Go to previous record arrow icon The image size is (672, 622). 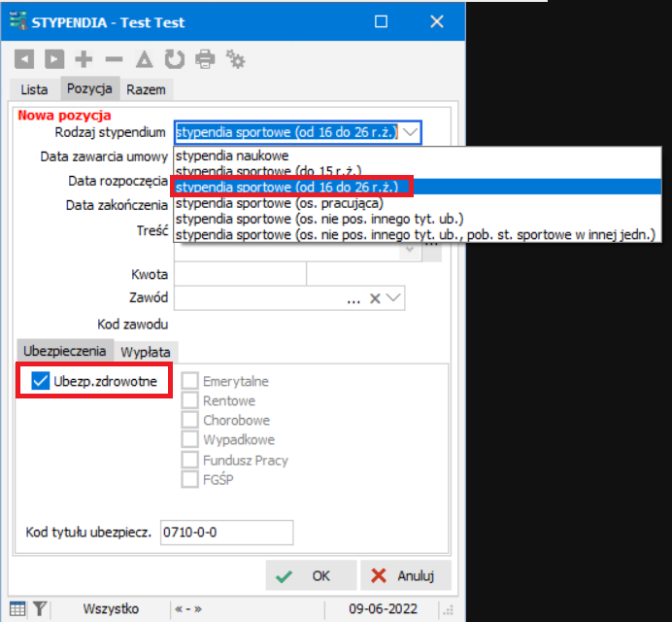[x=24, y=59]
